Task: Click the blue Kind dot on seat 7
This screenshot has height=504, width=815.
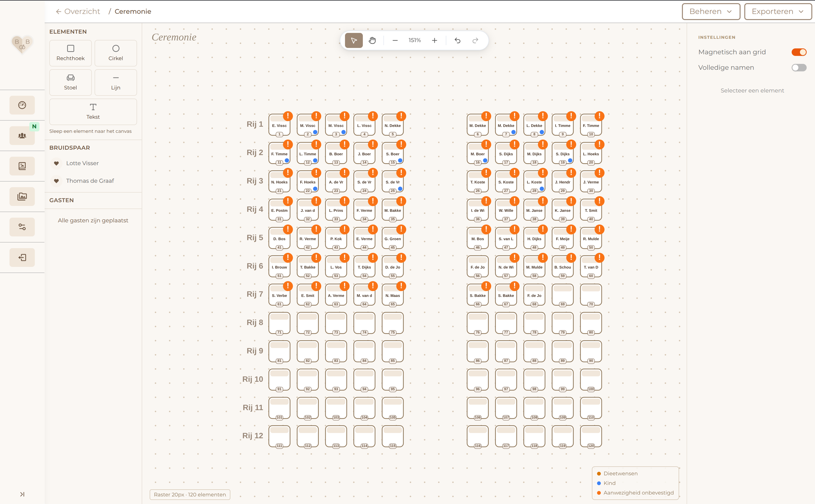Action: [x=514, y=132]
